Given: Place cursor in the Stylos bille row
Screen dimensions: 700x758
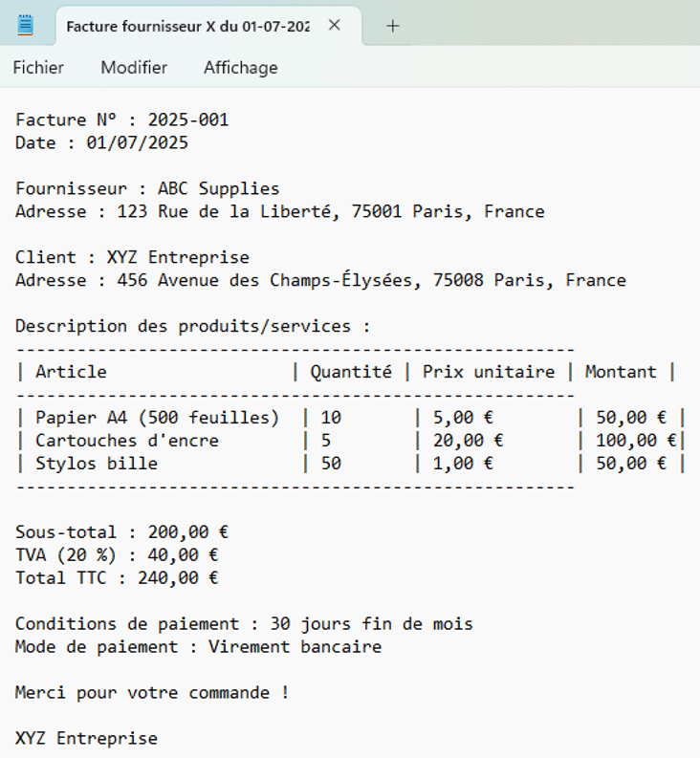Looking at the screenshot, I should pos(96,464).
